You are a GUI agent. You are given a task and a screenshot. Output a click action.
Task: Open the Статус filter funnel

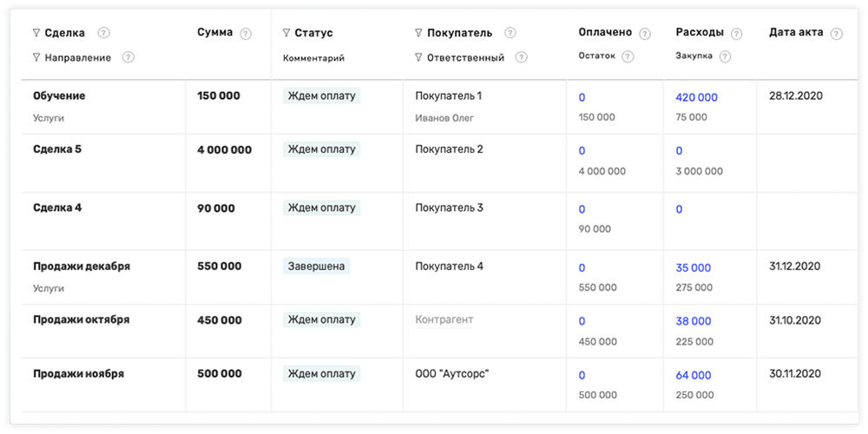(x=286, y=33)
